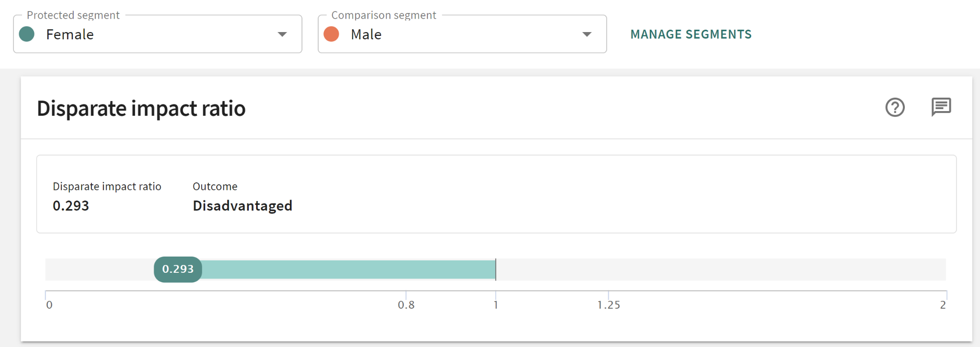This screenshot has height=347, width=980.
Task: Click the Protected segment field label
Action: tap(73, 15)
